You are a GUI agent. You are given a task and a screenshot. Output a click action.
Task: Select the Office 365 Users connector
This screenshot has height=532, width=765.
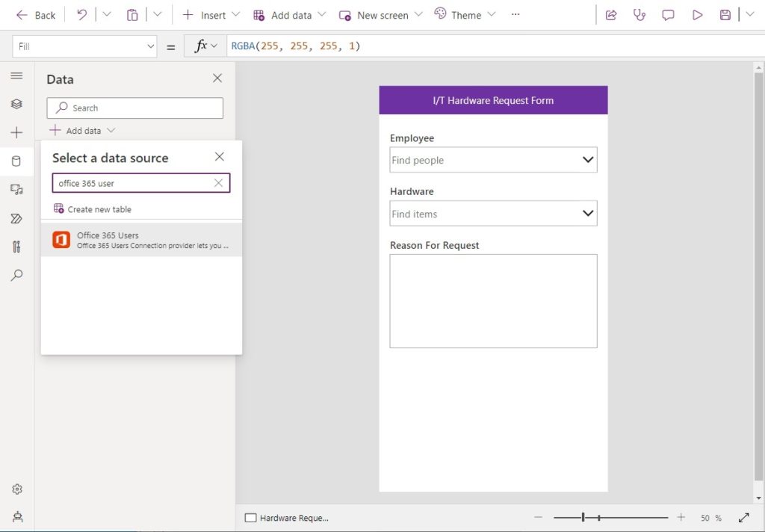pyautogui.click(x=141, y=240)
